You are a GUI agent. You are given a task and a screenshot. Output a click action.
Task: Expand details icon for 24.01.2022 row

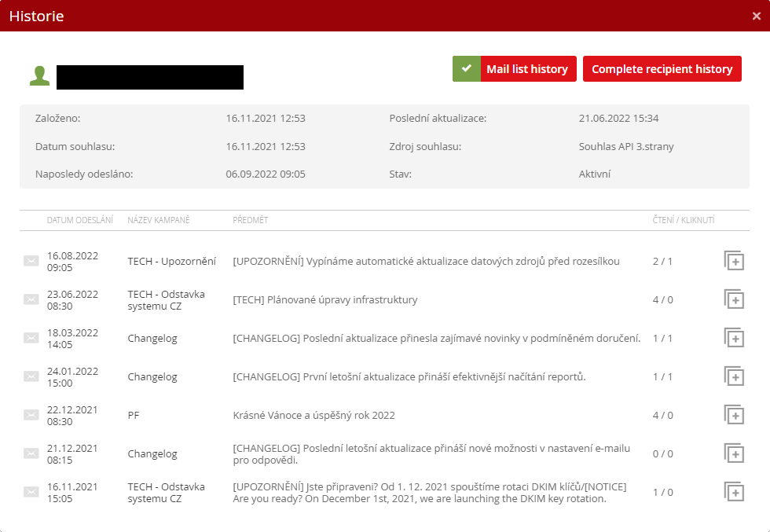[734, 376]
